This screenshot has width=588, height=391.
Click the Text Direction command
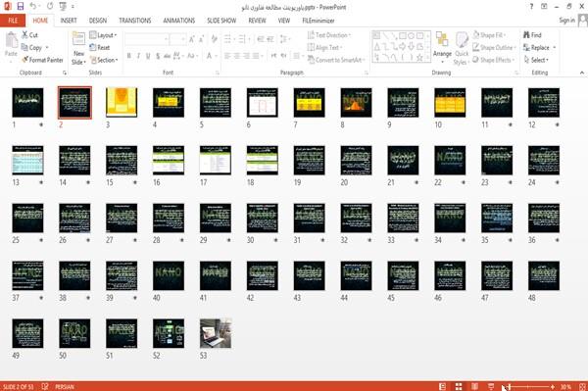(x=329, y=35)
